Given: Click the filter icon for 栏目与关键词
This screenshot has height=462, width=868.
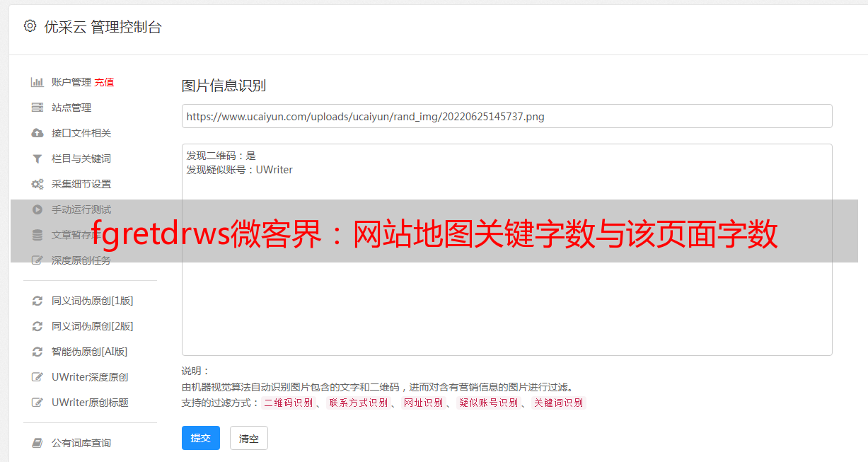Looking at the screenshot, I should point(37,158).
